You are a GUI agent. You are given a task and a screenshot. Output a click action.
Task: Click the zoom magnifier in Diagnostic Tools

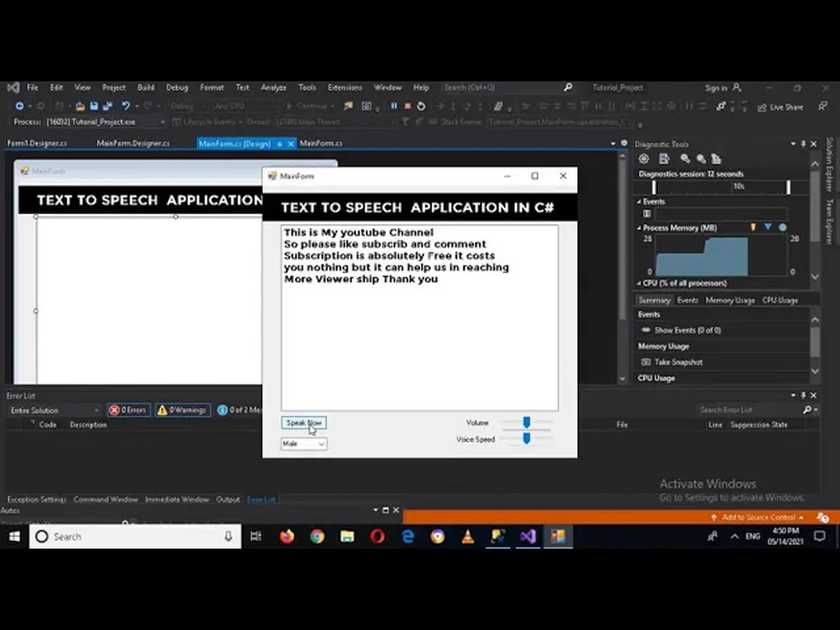coord(684,159)
